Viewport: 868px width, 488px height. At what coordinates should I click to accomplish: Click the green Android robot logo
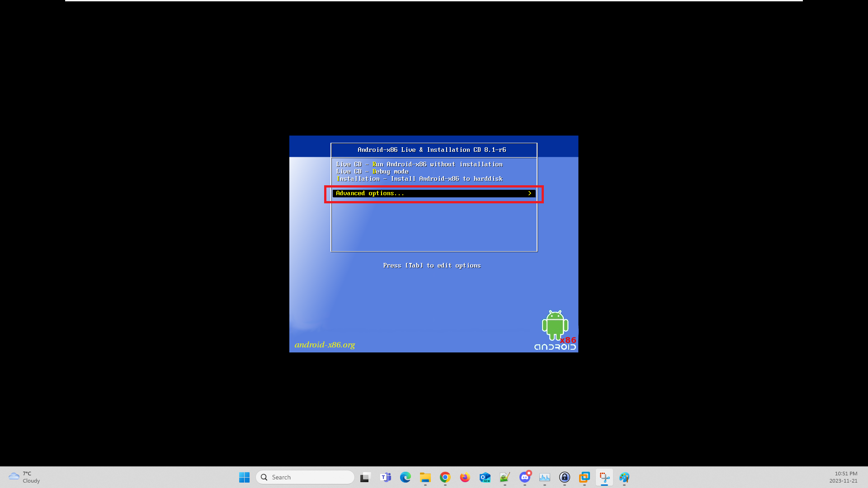[555, 325]
